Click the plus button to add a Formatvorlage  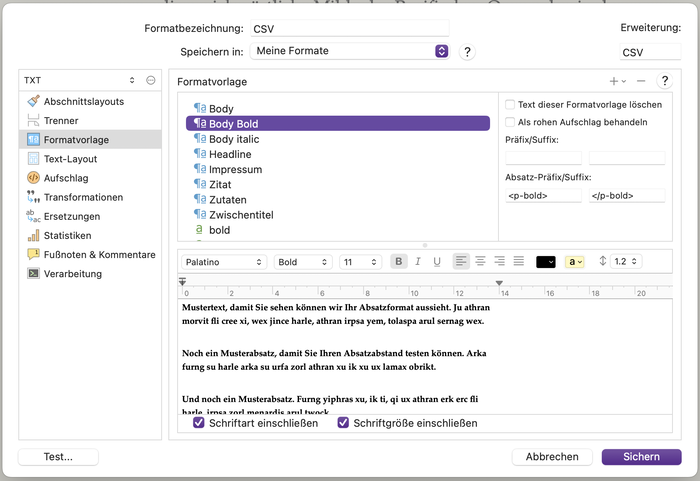(x=617, y=81)
